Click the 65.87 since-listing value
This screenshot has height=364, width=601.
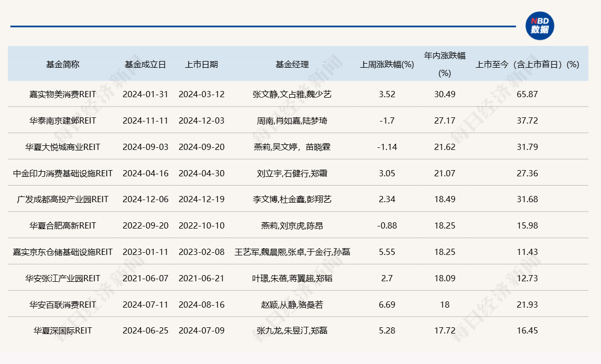point(527,94)
